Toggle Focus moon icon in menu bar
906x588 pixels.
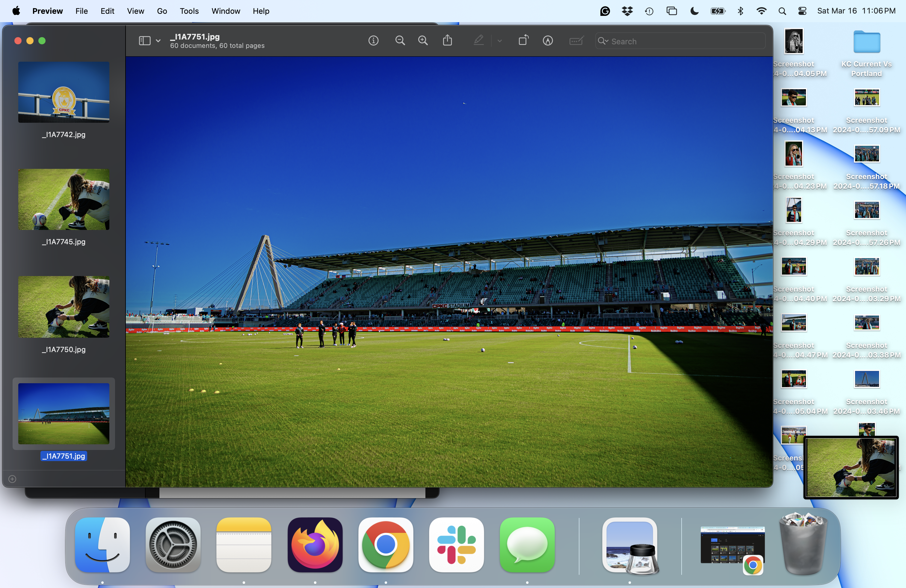coord(694,11)
